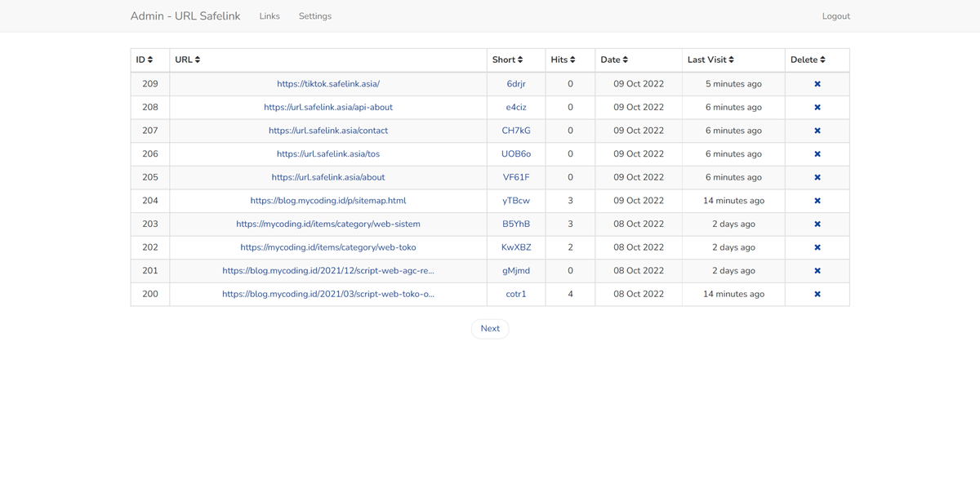980x493 pixels.
Task: Delete the row with ID 202
Action: coord(817,247)
